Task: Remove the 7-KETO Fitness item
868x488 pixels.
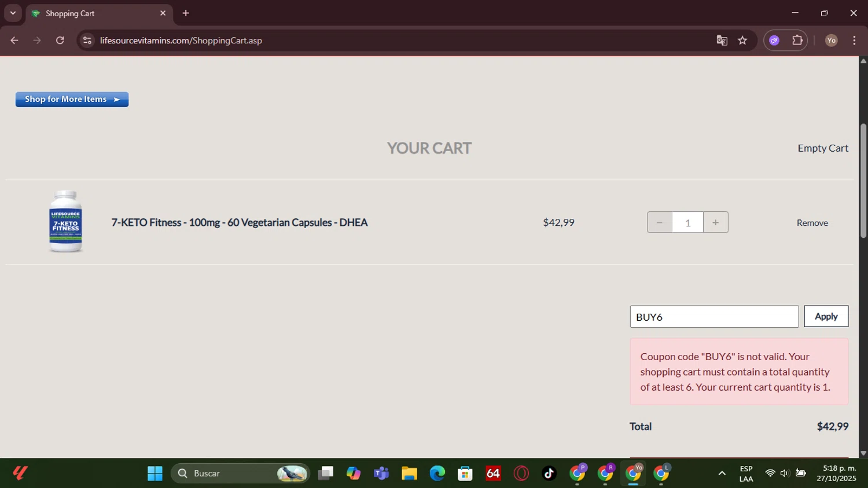Action: [812, 223]
